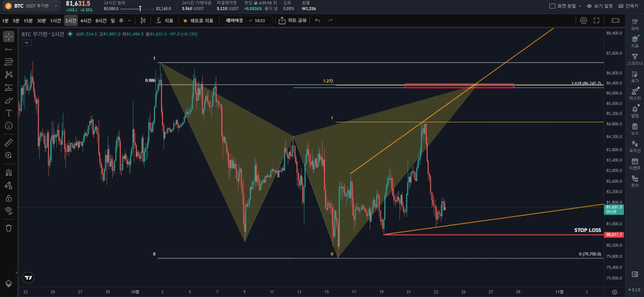The height and width of the screenshot is (297, 644).
Task: Open the 스크리너 screener panel
Action: click(635, 59)
